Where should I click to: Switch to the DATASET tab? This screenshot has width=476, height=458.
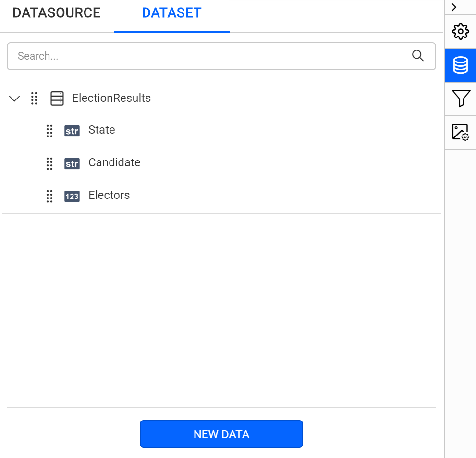click(171, 13)
